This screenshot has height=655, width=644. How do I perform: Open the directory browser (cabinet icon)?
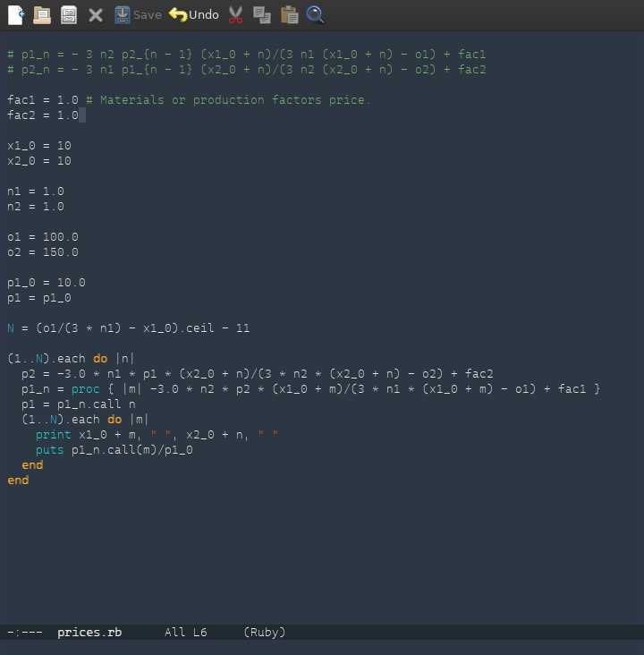point(69,15)
